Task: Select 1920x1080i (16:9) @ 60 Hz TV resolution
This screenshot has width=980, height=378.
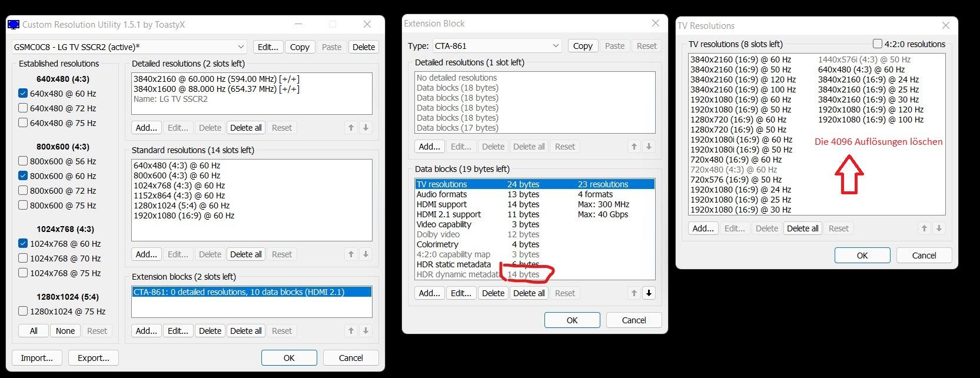Action: pos(741,140)
